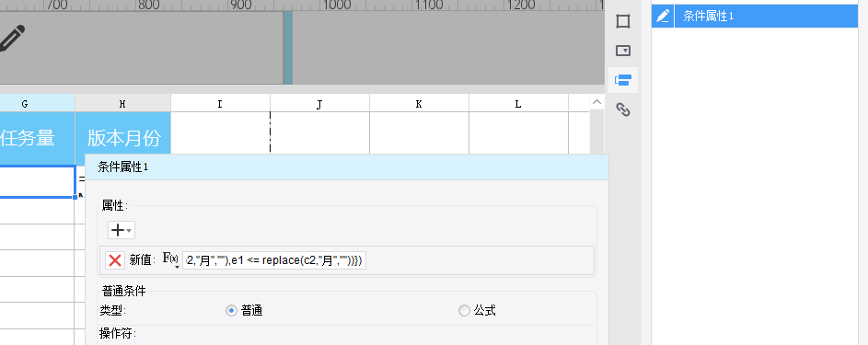The height and width of the screenshot is (345, 868).
Task: Open the hyperlink panel icon
Action: pyautogui.click(x=623, y=110)
